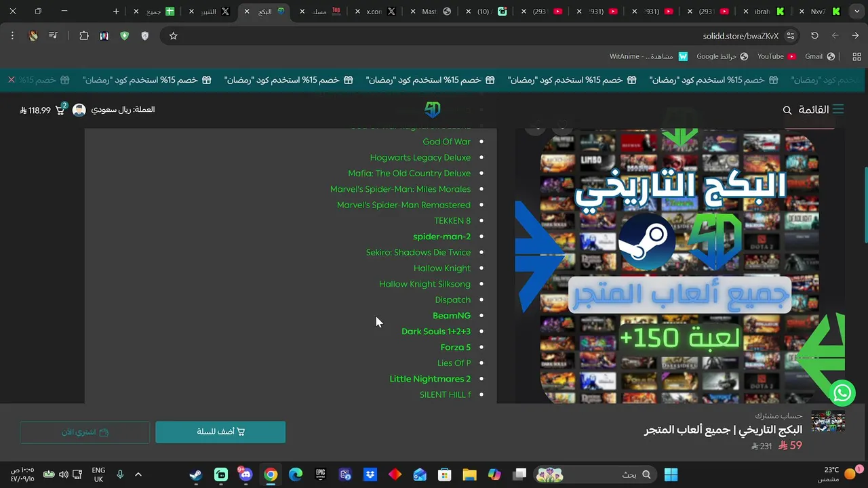
Task: Reload the page
Action: [x=814, y=36]
